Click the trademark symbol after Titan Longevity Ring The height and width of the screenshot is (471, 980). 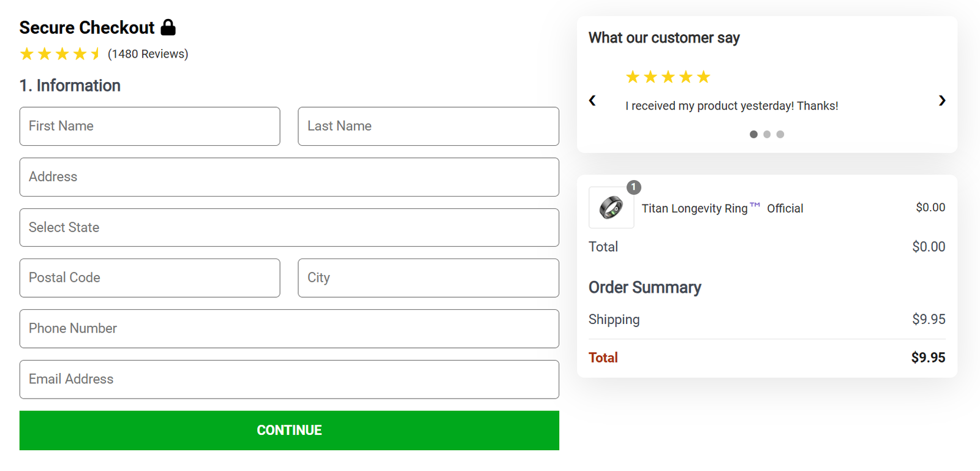click(756, 203)
